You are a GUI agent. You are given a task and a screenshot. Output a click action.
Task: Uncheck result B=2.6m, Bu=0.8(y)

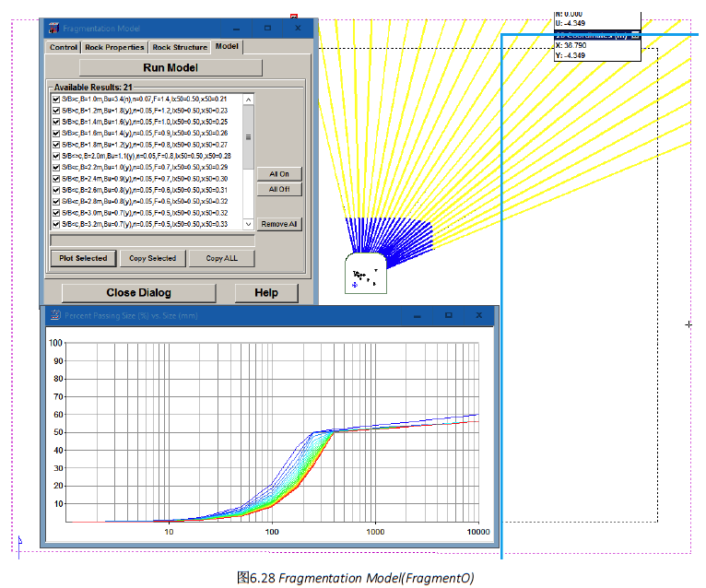pos(56,190)
